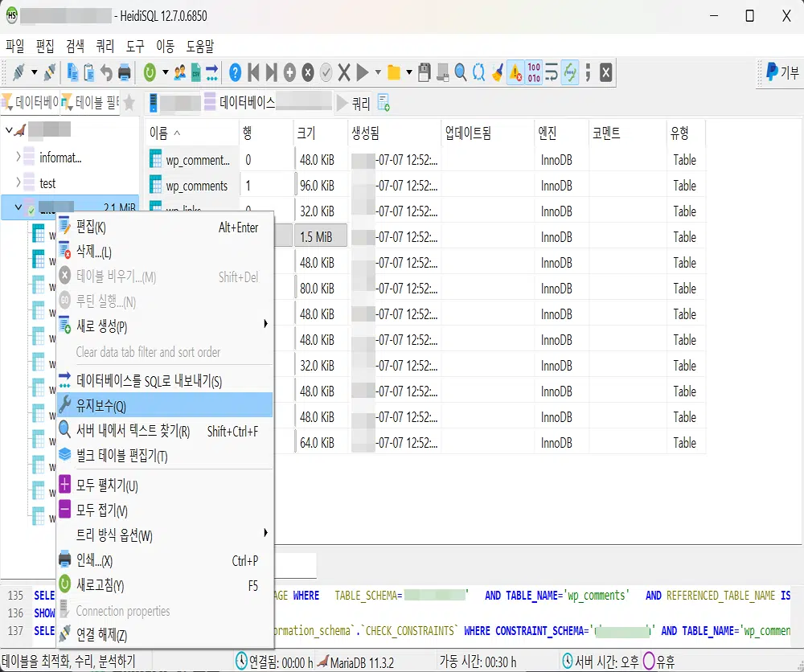Select the CSV export icon in the toolbar
Screen dimensions: 804x672
(x=196, y=72)
